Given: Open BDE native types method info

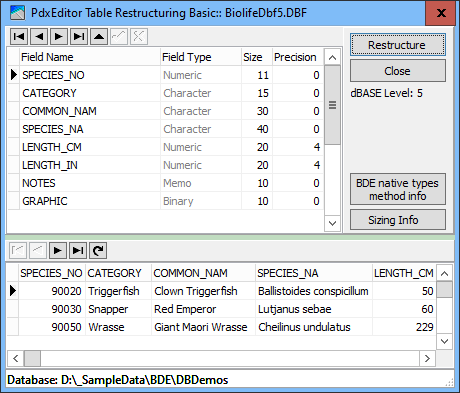Looking at the screenshot, I should pyautogui.click(x=398, y=189).
